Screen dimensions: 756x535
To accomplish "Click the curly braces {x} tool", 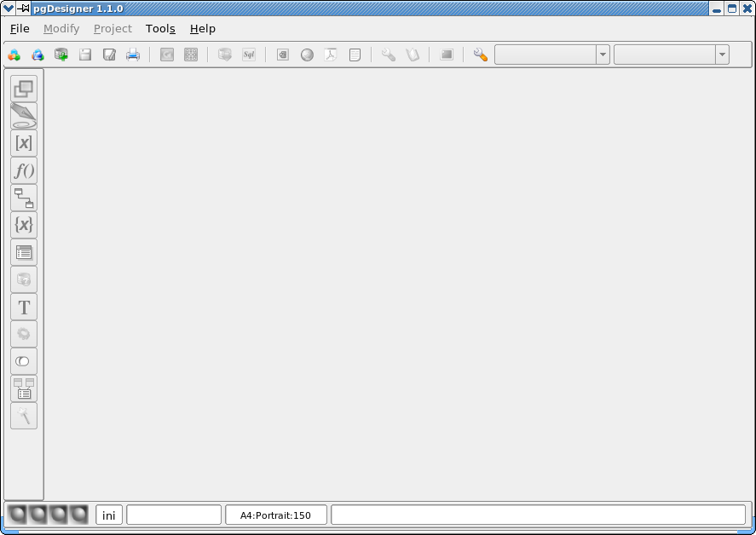I will 24,225.
